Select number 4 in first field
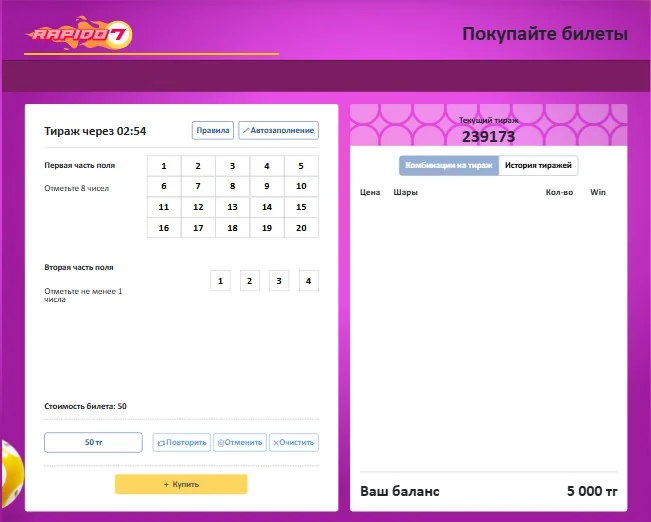Viewport: 651px width, 522px height. coord(267,166)
